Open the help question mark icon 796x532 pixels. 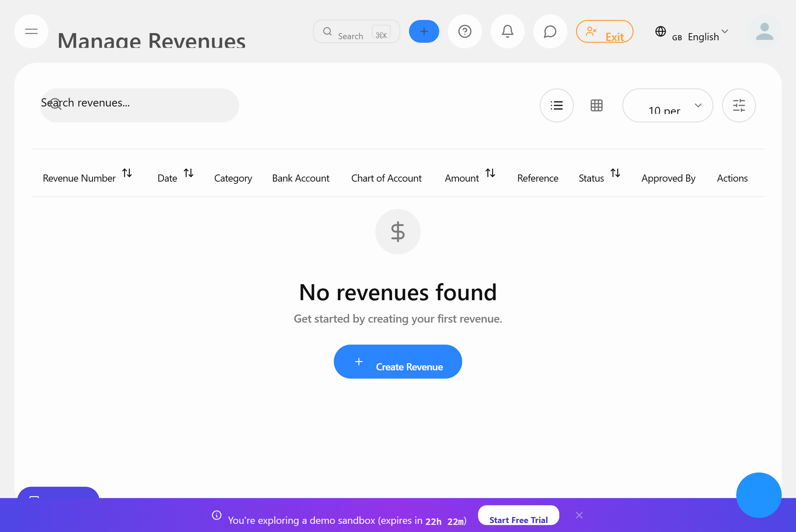point(465,31)
